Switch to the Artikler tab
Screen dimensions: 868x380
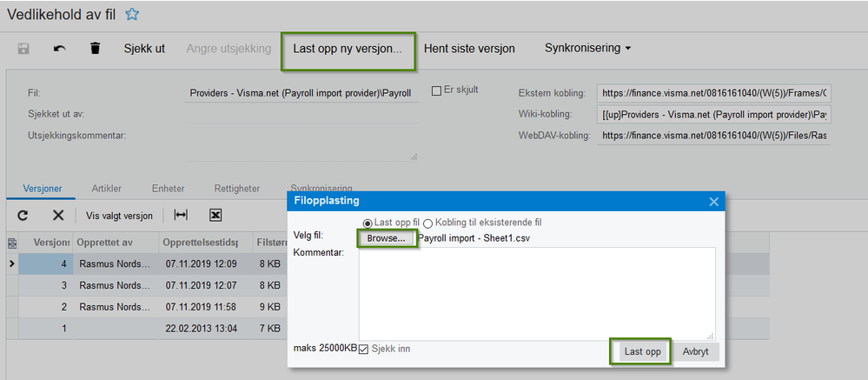coord(106,188)
